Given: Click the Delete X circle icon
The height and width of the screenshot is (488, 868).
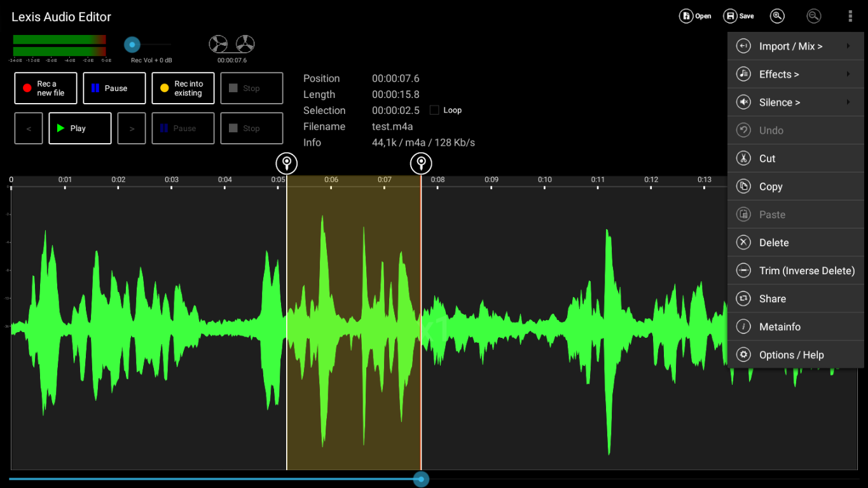Looking at the screenshot, I should [743, 242].
